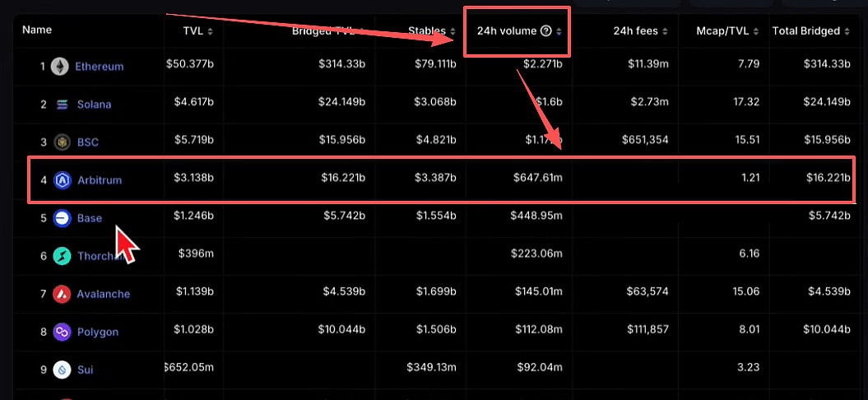The width and height of the screenshot is (868, 400).
Task: Sort by Mcap/TVL column arrows
Action: (756, 32)
